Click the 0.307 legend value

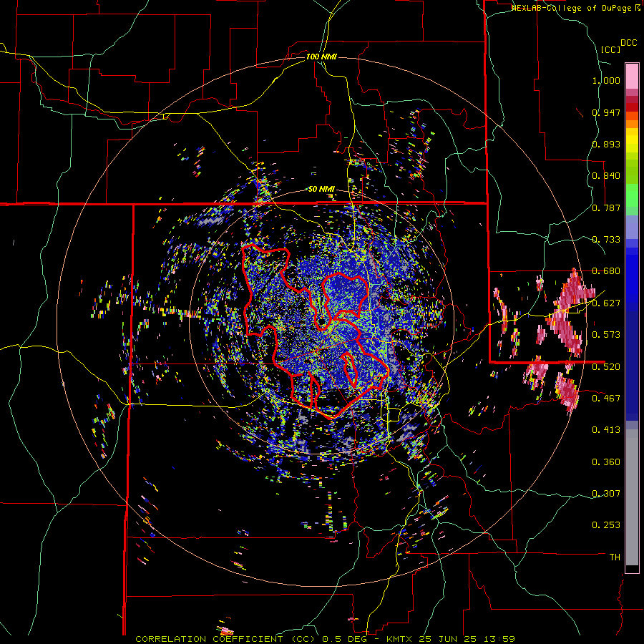click(x=606, y=494)
